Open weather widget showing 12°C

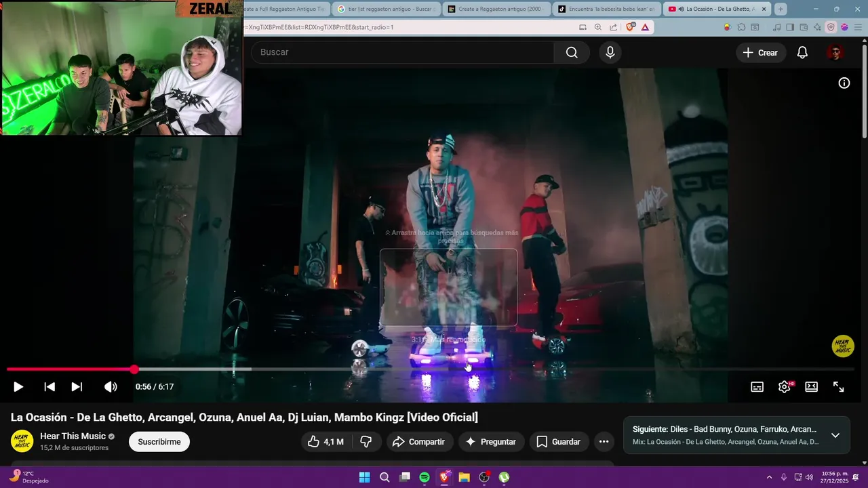click(x=30, y=477)
